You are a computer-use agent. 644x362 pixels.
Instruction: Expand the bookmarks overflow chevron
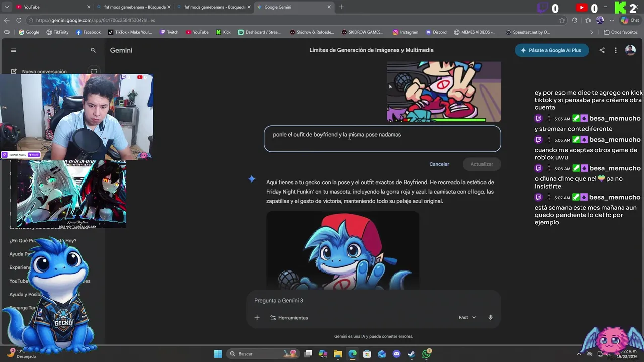click(x=592, y=32)
